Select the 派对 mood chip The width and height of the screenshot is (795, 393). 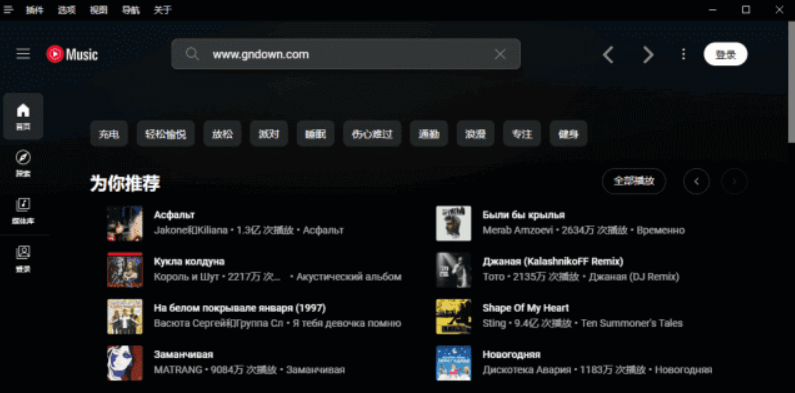[x=269, y=134]
